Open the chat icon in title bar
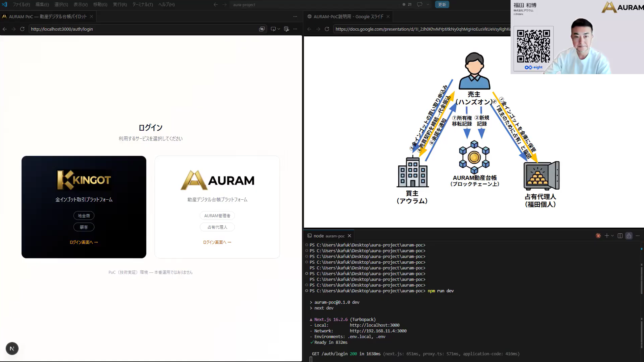The height and width of the screenshot is (362, 644). 420,4
